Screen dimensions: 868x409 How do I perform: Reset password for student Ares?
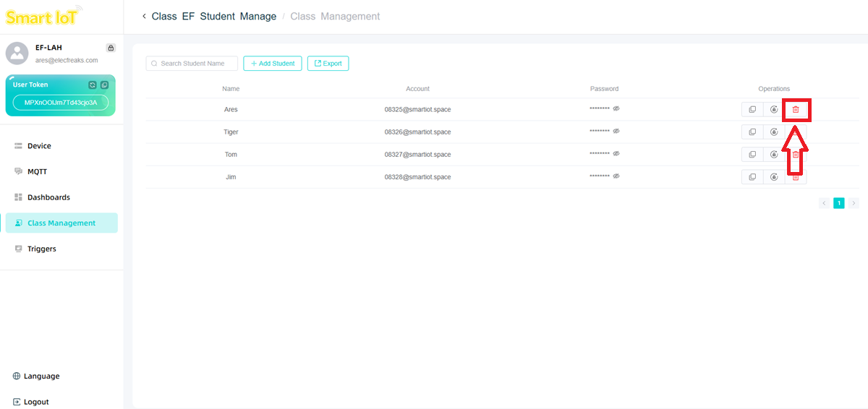[774, 110]
